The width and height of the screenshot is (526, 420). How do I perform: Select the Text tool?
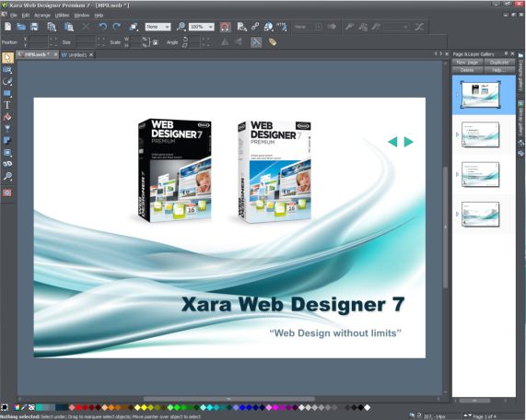(7, 105)
